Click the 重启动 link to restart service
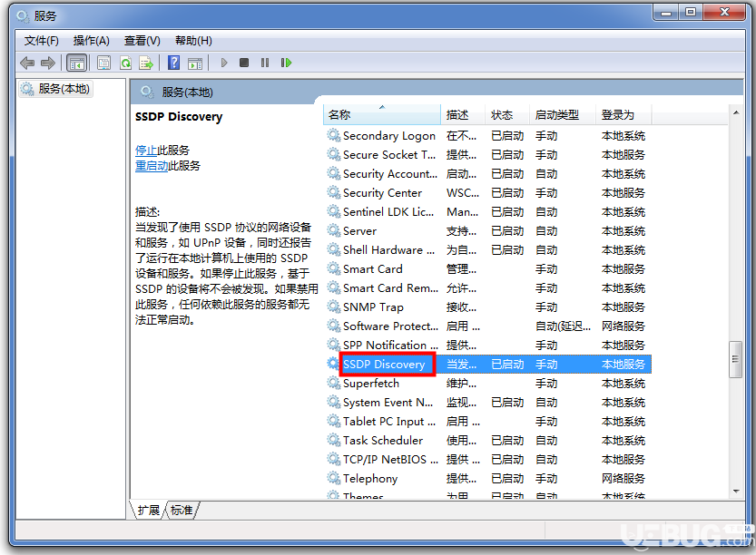 coord(152,166)
